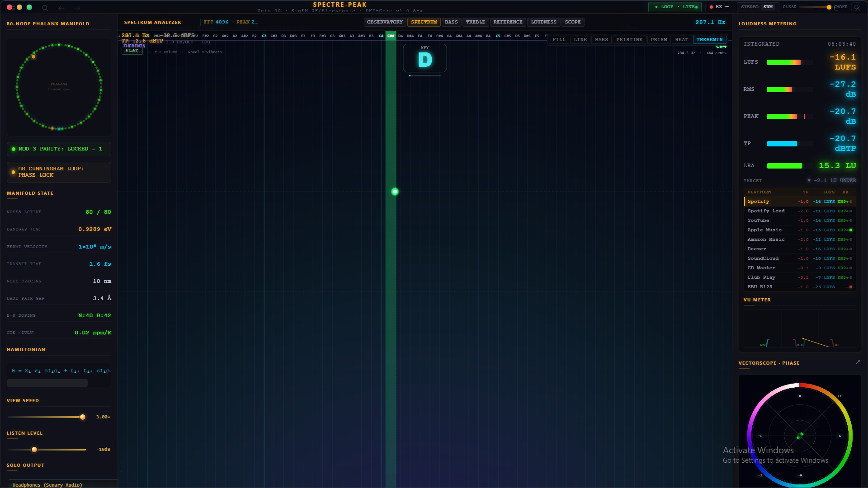Select LINE display style
This screenshot has height=488, width=868.
pos(580,40)
